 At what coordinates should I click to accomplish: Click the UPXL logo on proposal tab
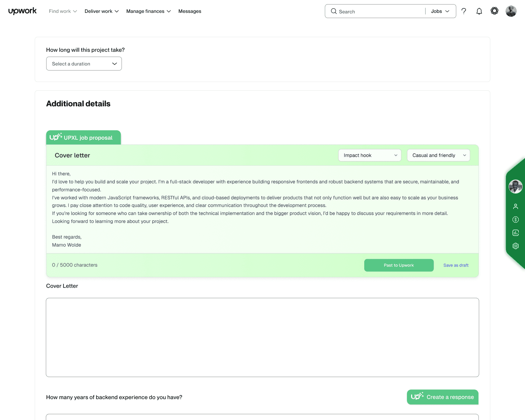pos(56,137)
